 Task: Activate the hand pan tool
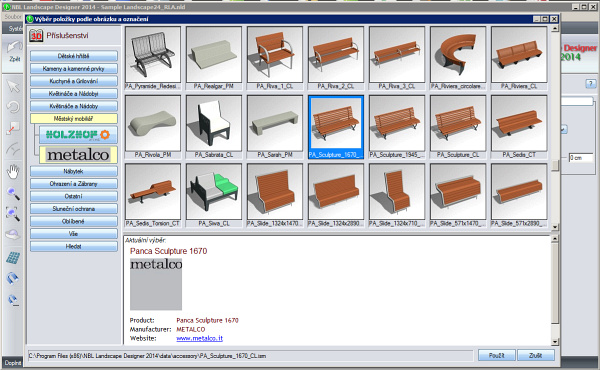click(13, 171)
